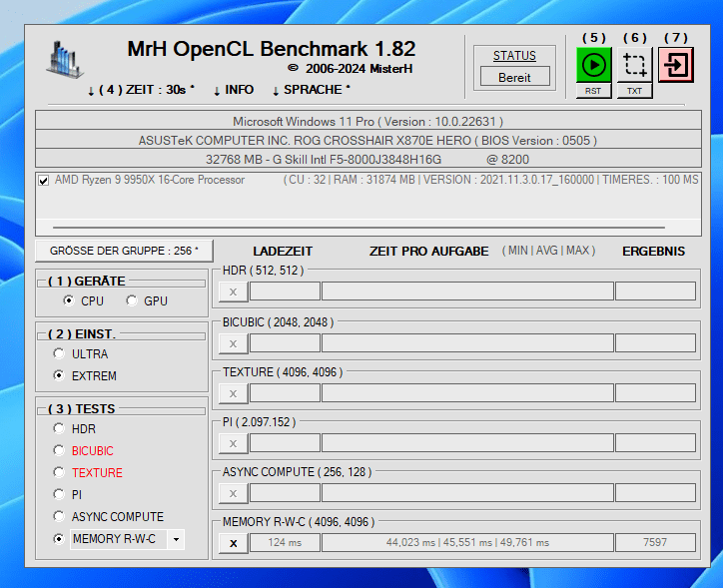
Task: Click the Bereit status field
Action: [x=514, y=77]
